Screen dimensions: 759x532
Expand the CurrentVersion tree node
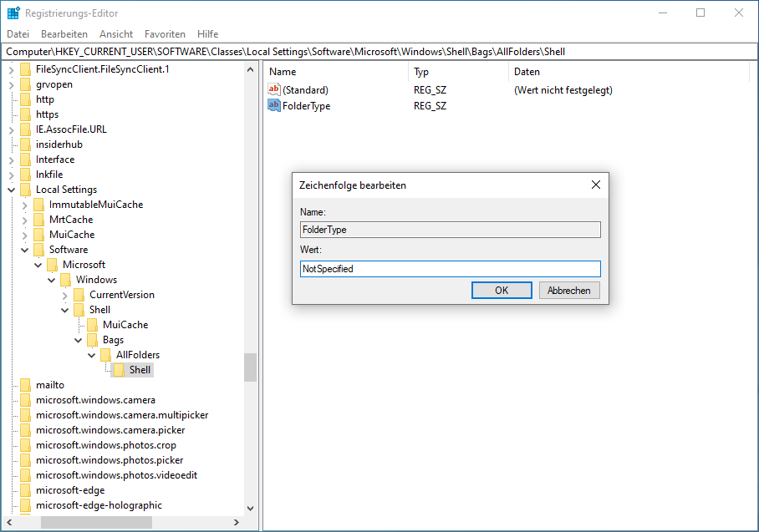pos(65,295)
